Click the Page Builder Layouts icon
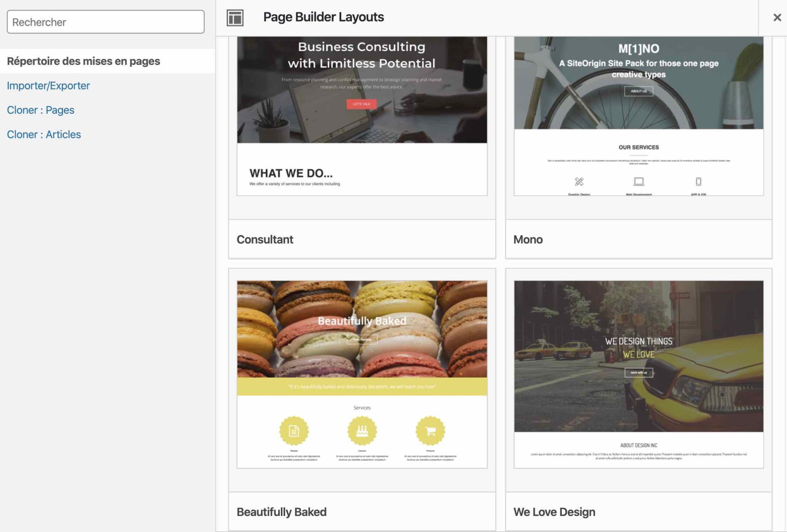The width and height of the screenshot is (787, 532). click(235, 18)
